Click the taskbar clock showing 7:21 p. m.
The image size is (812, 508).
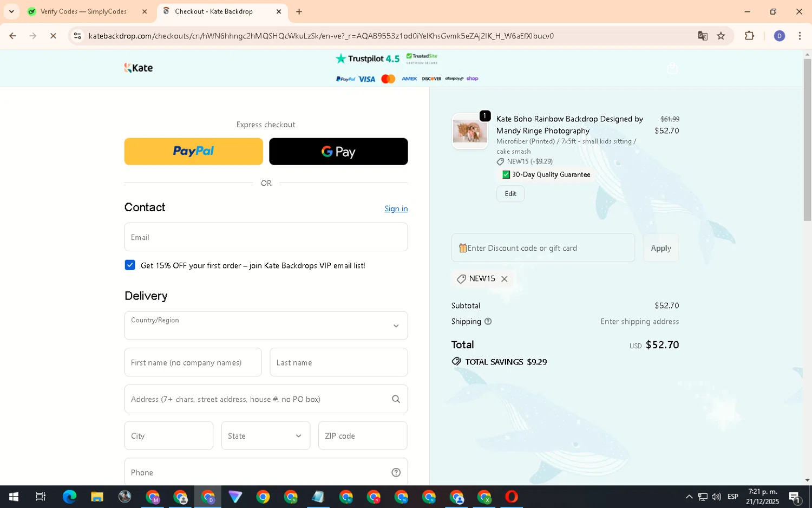762,497
